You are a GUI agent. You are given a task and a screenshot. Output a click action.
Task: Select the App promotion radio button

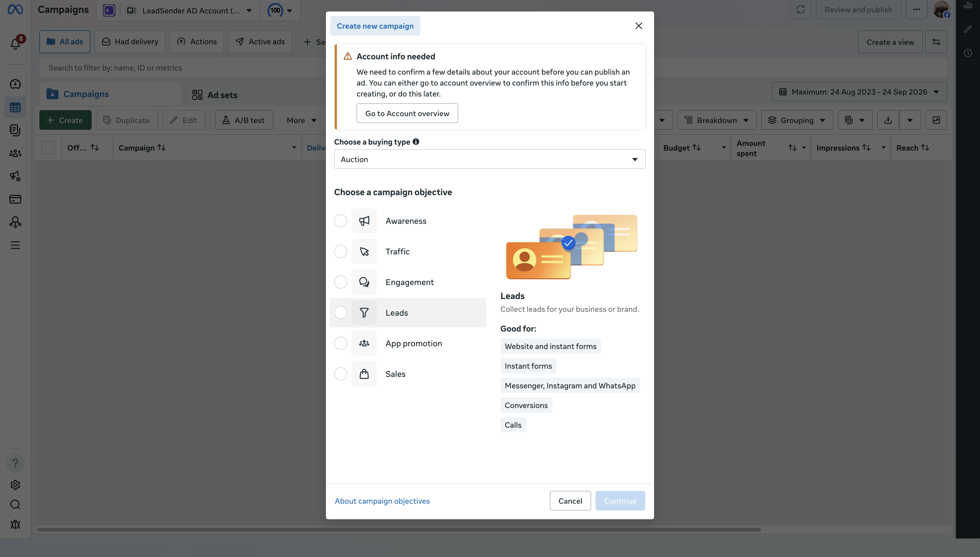tap(341, 343)
